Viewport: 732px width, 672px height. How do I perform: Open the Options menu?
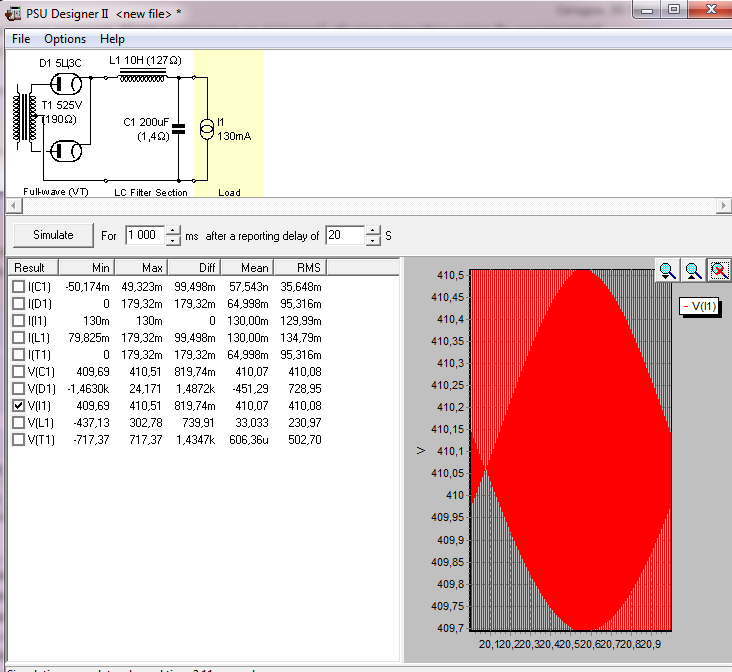click(65, 39)
